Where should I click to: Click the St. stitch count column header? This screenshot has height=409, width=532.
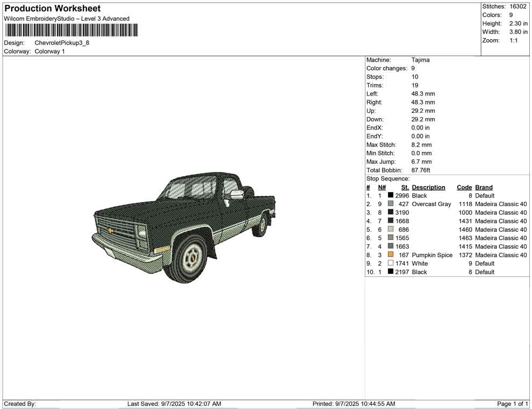405,187
